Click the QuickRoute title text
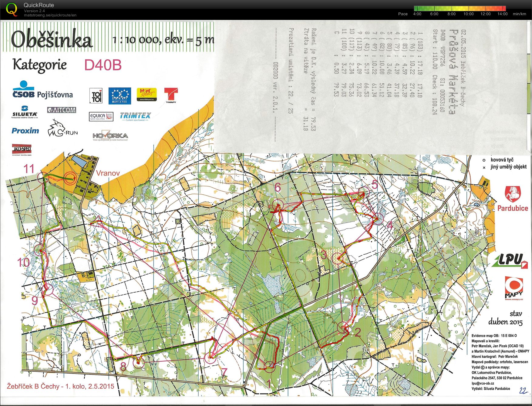Image resolution: width=532 pixels, height=406 pixels. pyautogui.click(x=39, y=5)
